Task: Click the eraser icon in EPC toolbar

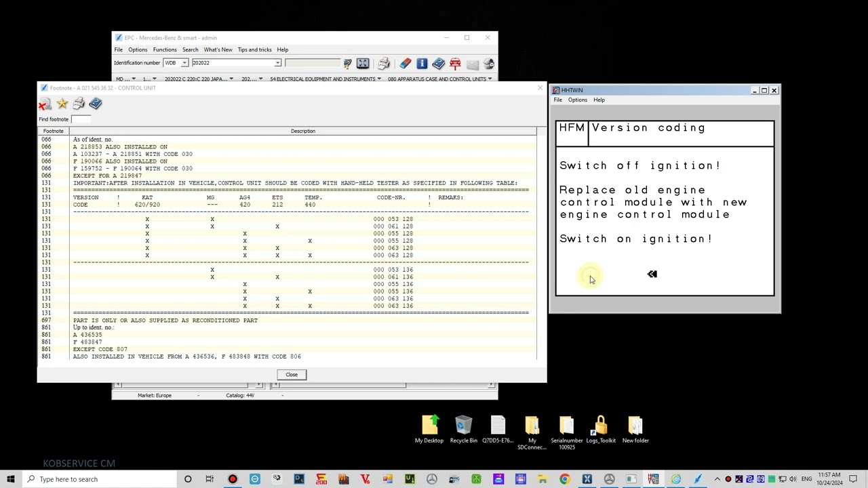Action: (x=405, y=63)
